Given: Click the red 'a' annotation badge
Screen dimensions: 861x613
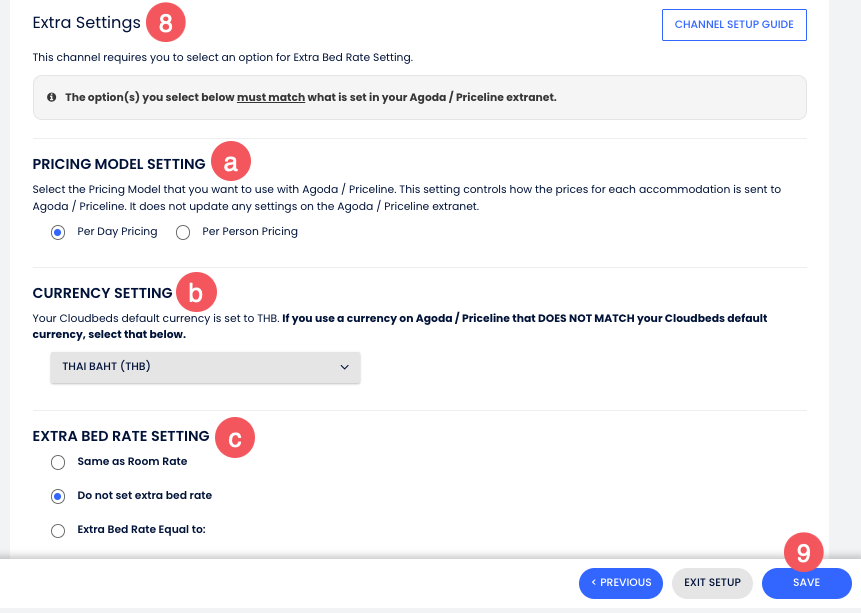Looking at the screenshot, I should [231, 162].
